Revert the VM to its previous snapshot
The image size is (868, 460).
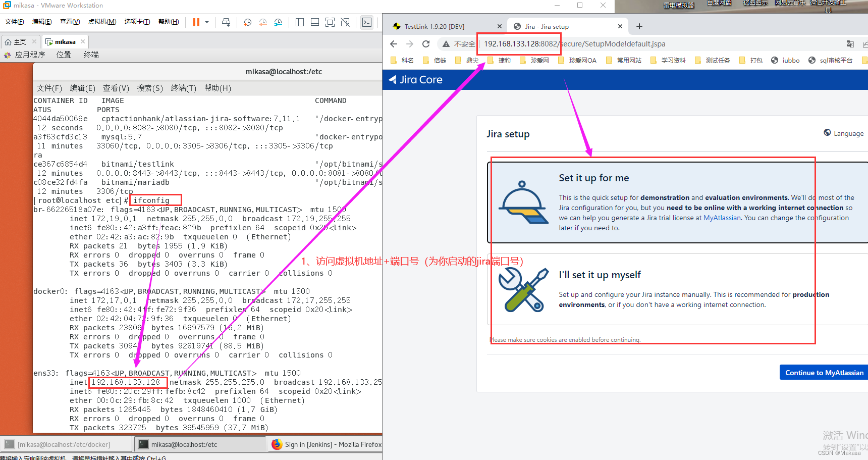point(263,22)
